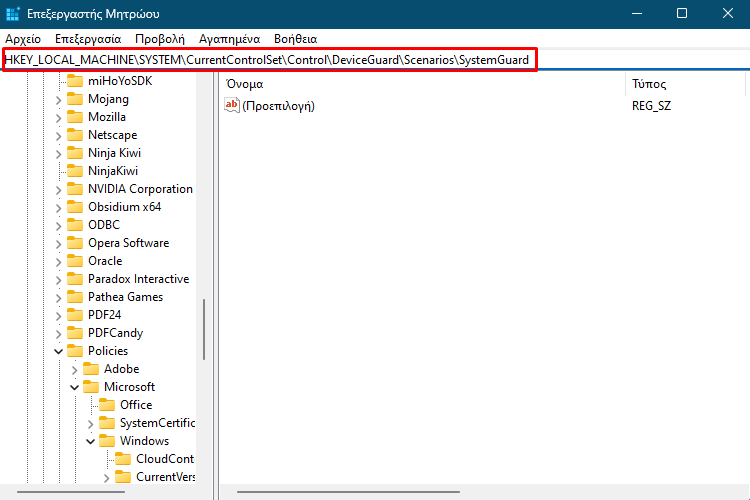Select the NVIDIA Corporation folder icon
Screen dimensions: 750x500
pos(75,189)
